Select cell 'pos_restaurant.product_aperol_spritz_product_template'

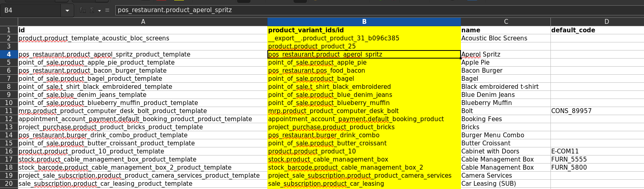pyautogui.click(x=143, y=54)
